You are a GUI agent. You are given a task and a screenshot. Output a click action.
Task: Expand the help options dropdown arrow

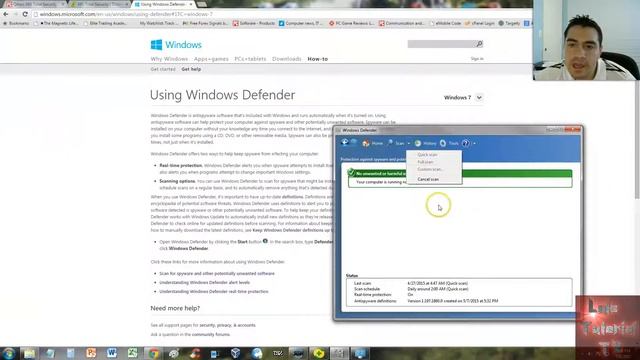(x=474, y=143)
